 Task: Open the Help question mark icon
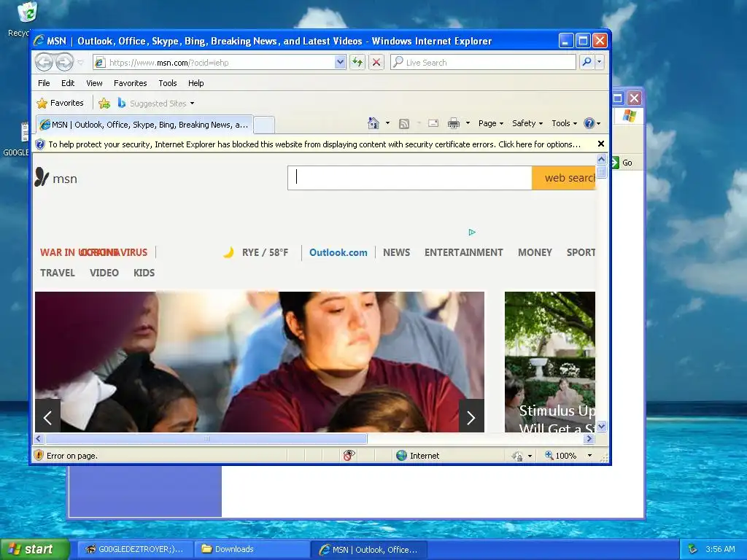click(589, 123)
